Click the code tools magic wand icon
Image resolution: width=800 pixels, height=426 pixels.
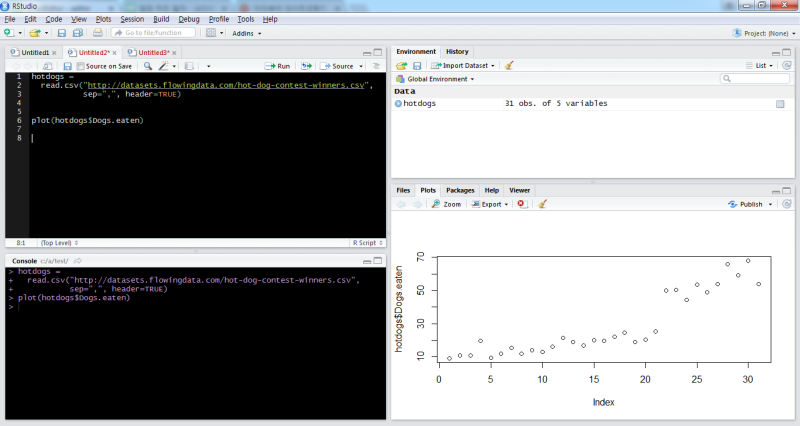coord(164,66)
